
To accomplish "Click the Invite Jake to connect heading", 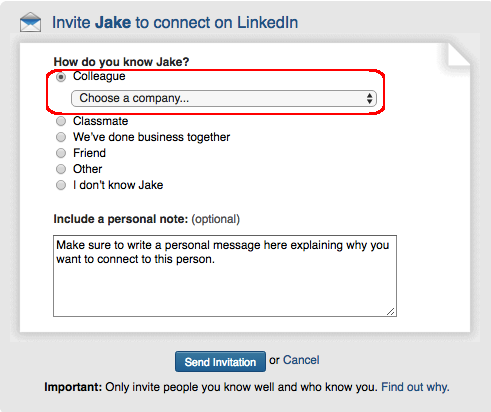I will [175, 23].
